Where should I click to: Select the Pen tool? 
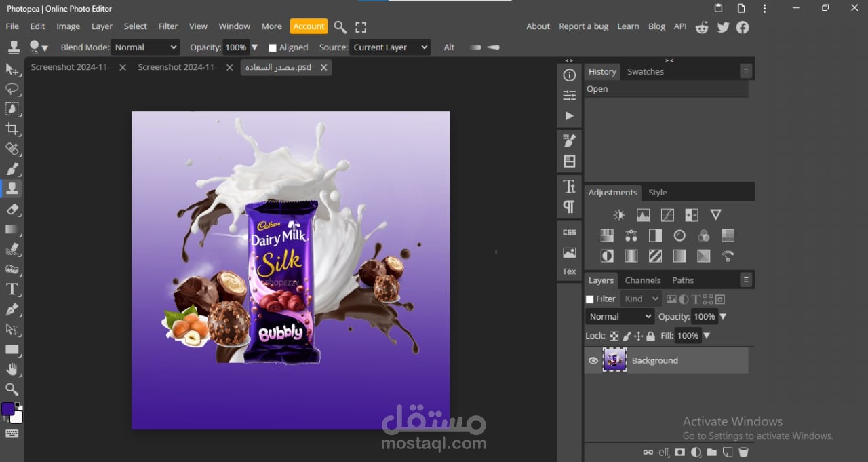[12, 309]
